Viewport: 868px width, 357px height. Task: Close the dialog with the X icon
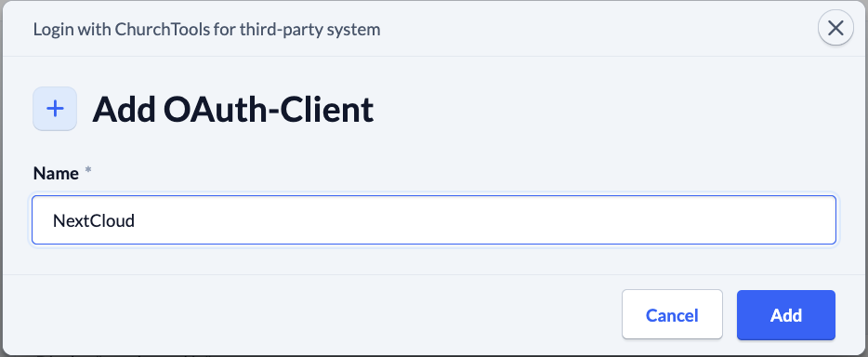835,28
